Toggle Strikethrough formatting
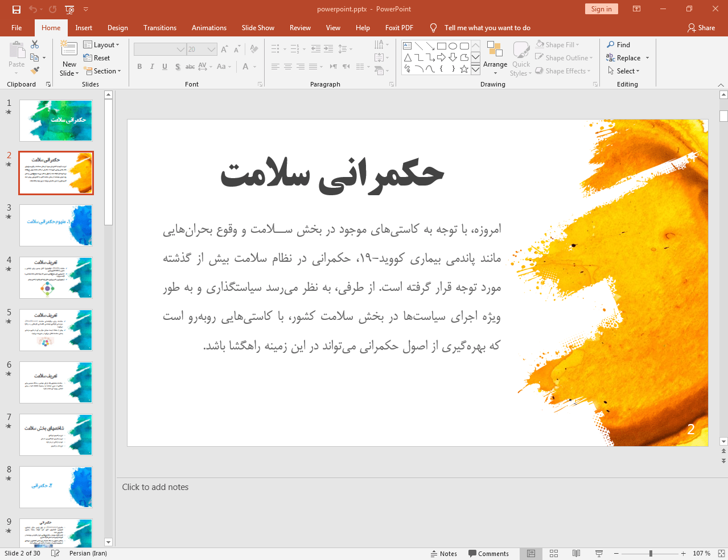The image size is (728, 560). [190, 67]
